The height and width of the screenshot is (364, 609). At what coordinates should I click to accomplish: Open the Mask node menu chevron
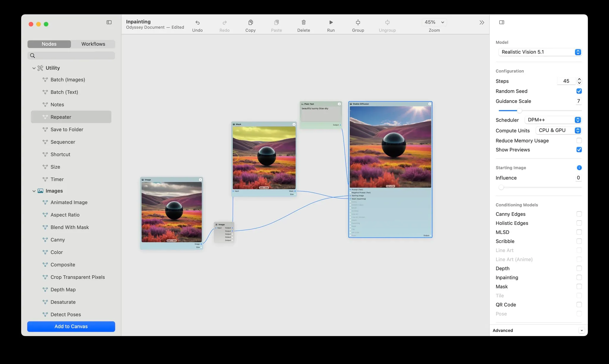click(x=294, y=124)
